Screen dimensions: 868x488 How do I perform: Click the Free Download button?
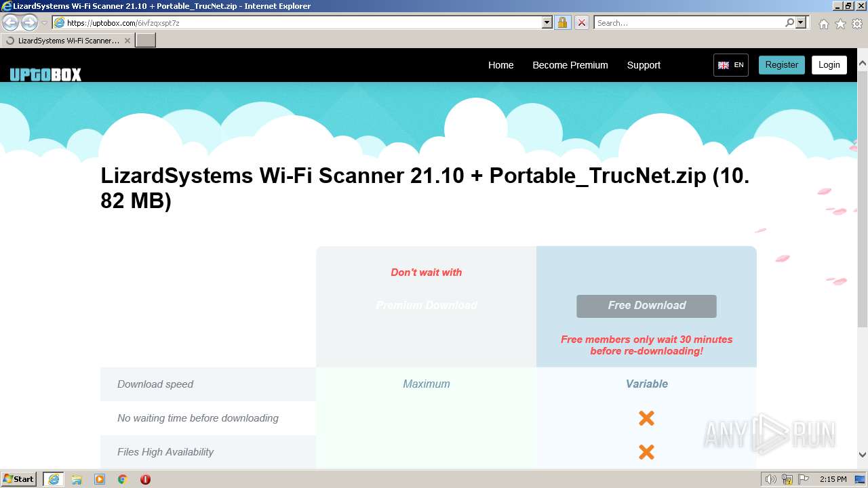click(x=646, y=306)
